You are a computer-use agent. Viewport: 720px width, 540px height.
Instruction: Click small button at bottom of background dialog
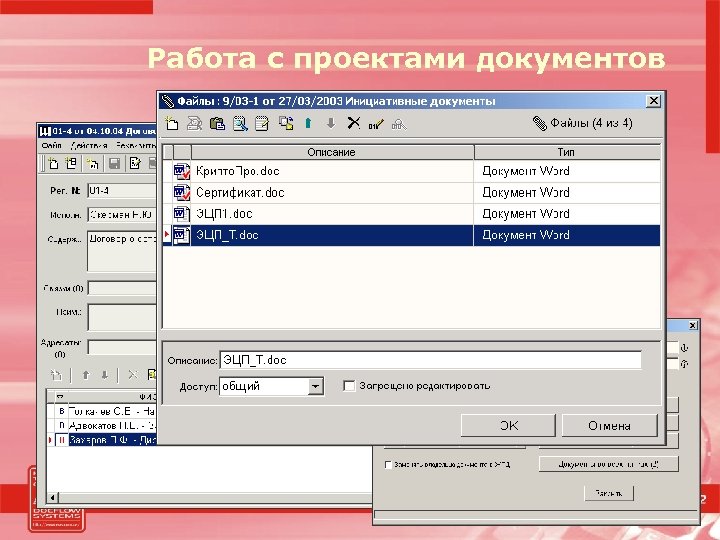point(609,493)
